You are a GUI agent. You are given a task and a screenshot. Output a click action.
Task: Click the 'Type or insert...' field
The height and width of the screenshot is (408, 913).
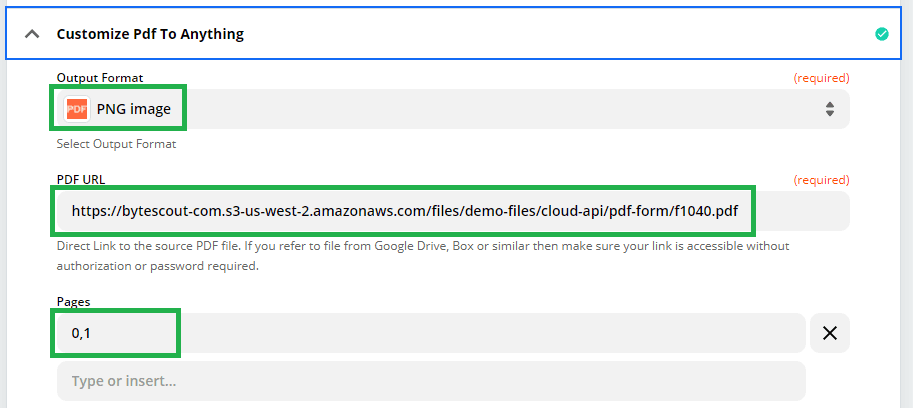[430, 381]
